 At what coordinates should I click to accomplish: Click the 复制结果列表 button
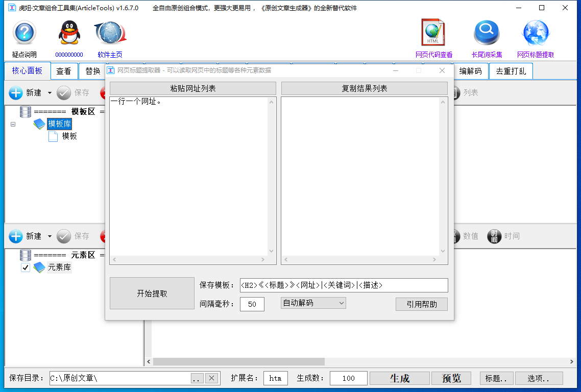click(364, 88)
